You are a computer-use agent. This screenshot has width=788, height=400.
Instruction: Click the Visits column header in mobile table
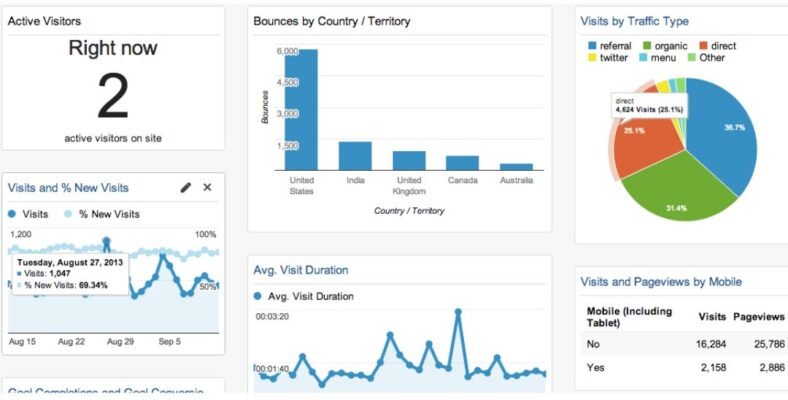click(712, 317)
